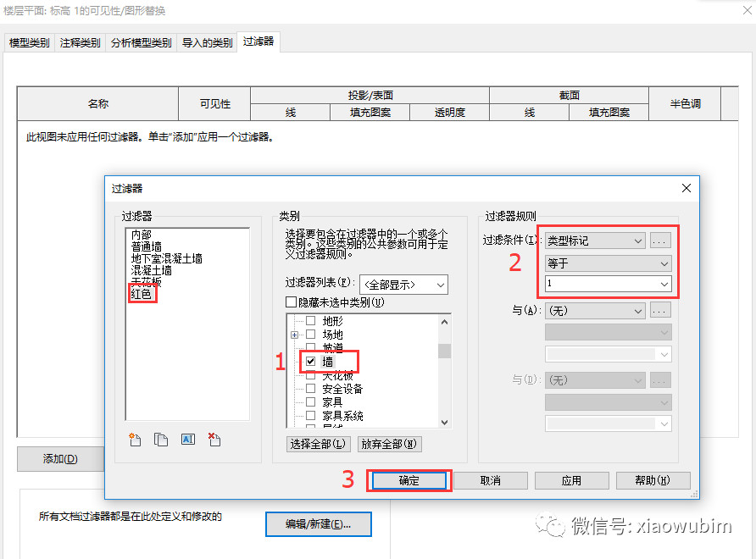
Task: Switch to the 分析模型类别 tab
Action: [x=142, y=43]
